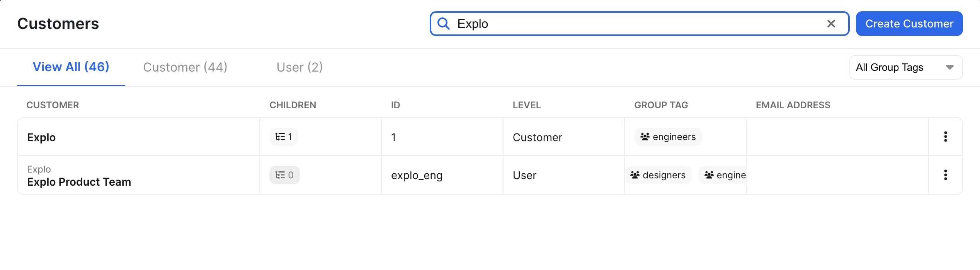
Task: Open the three-dot menu for Explo row
Action: click(x=945, y=137)
